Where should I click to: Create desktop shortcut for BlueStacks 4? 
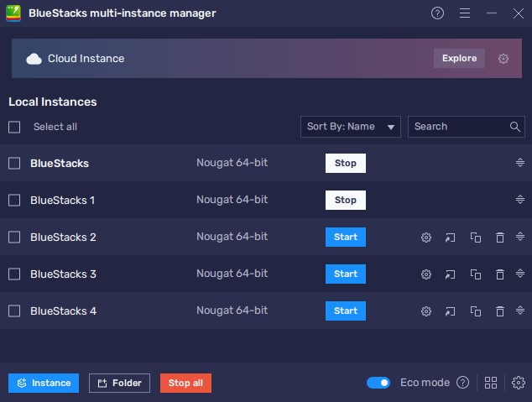450,311
